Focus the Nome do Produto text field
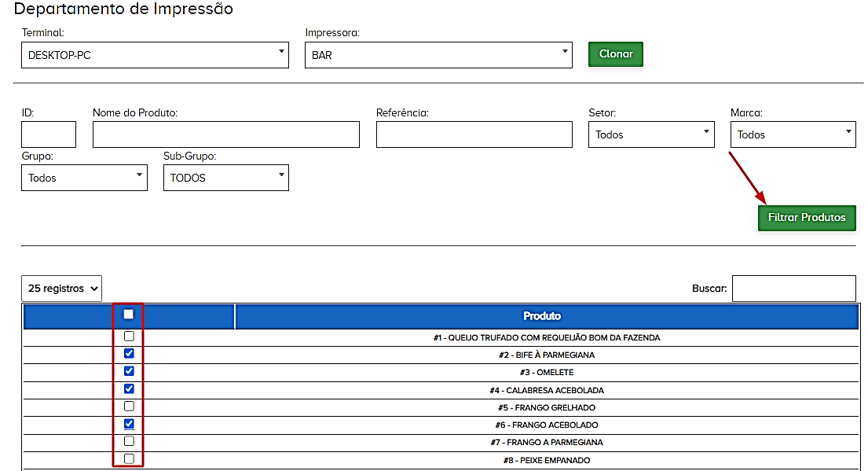The height and width of the screenshot is (471, 868). coord(225,135)
